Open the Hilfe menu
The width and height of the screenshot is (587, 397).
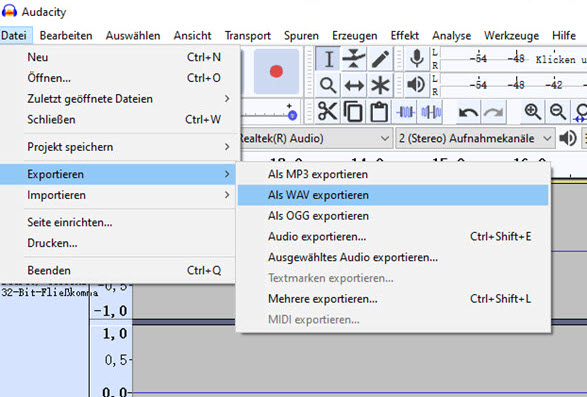(x=564, y=36)
